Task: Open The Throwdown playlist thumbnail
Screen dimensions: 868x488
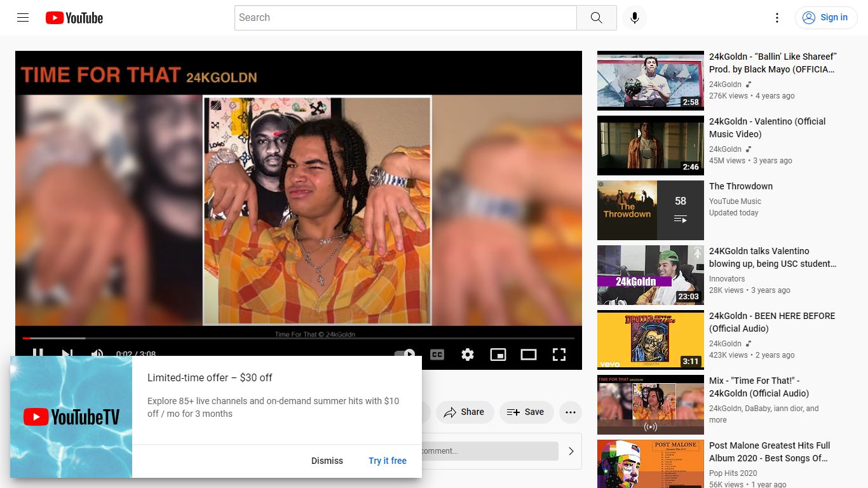Action: pos(651,210)
